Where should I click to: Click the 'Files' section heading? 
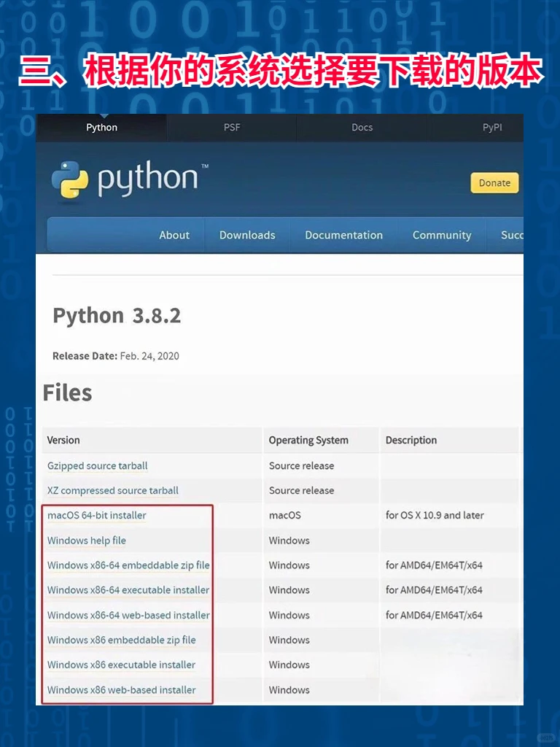pos(67,393)
